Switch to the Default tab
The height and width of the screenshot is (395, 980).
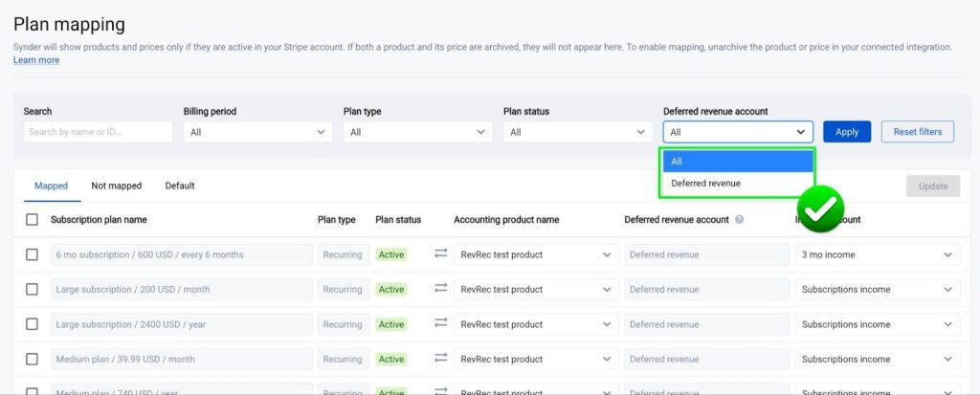tap(180, 186)
